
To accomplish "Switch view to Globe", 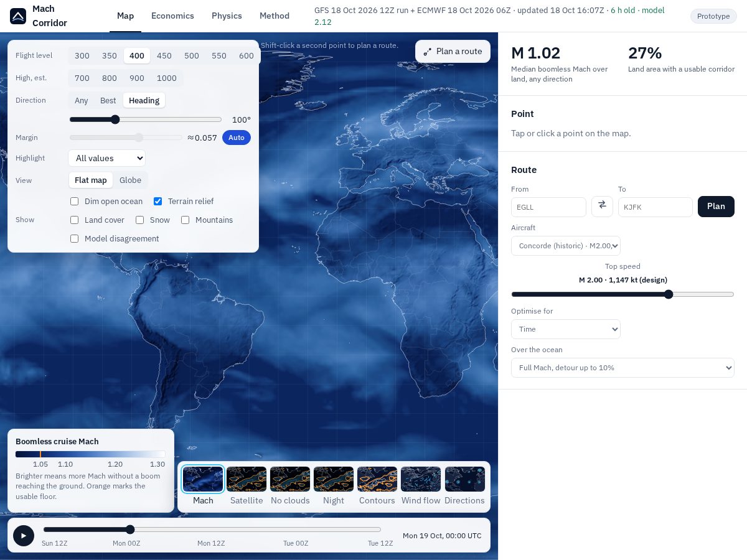I will (x=130, y=180).
